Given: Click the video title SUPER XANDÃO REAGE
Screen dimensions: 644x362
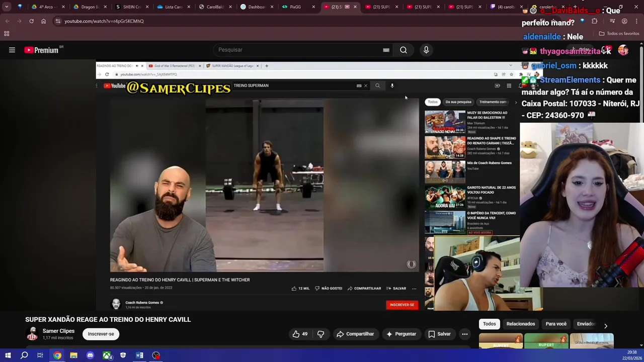Looking at the screenshot, I should point(108,319).
